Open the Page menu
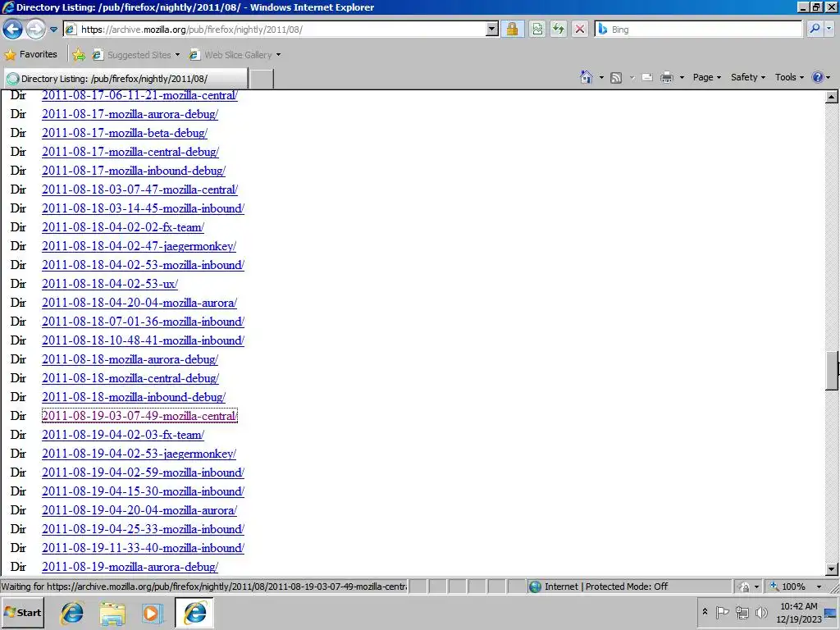The width and height of the screenshot is (840, 630). (x=706, y=77)
